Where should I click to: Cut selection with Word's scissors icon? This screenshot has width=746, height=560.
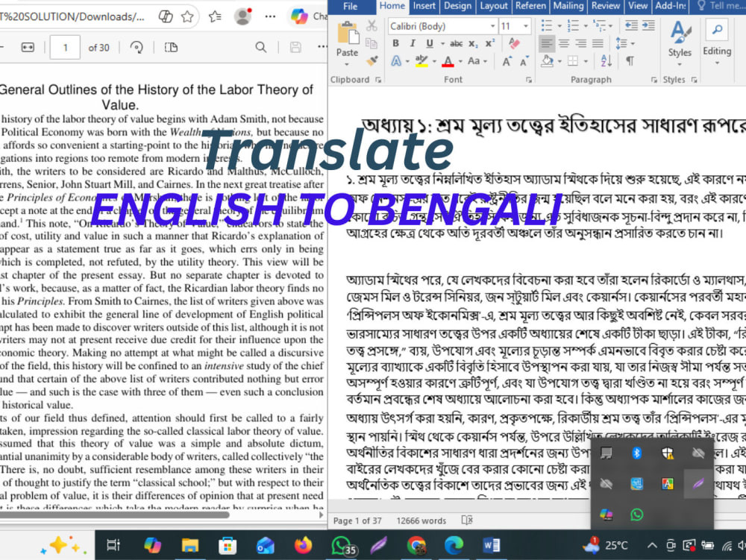[372, 26]
